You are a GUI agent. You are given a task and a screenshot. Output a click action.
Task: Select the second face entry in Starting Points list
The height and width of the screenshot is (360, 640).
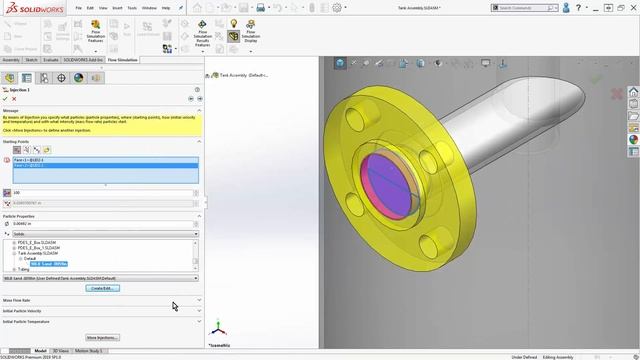[x=106, y=166]
